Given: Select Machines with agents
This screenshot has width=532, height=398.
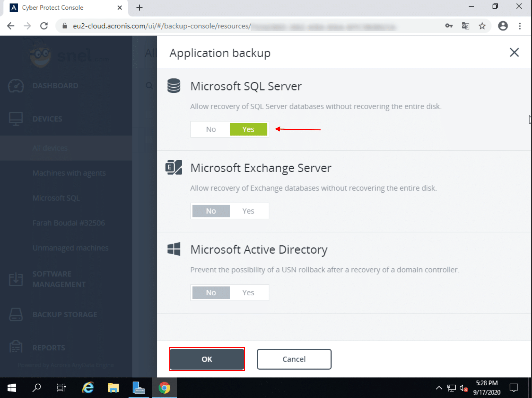Looking at the screenshot, I should click(x=69, y=173).
